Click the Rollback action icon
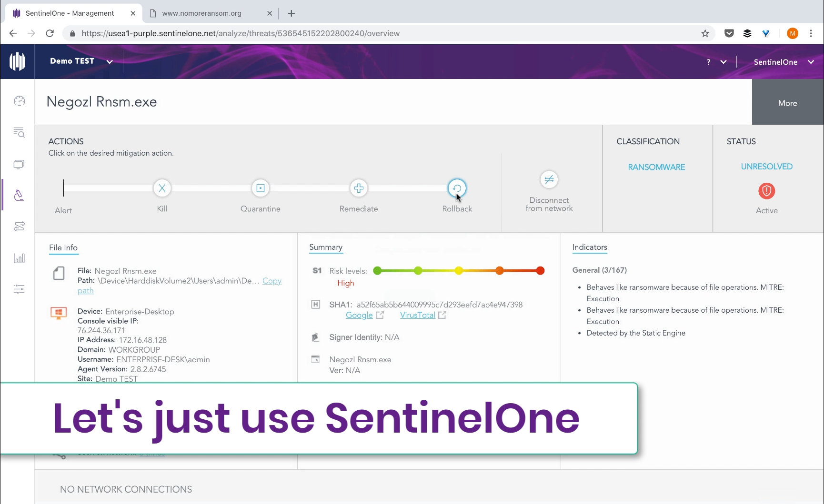 [457, 188]
